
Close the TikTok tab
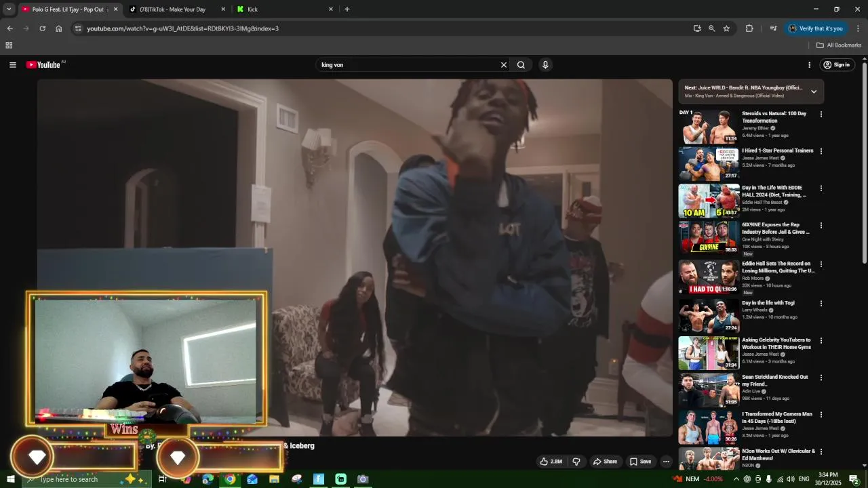223,9
